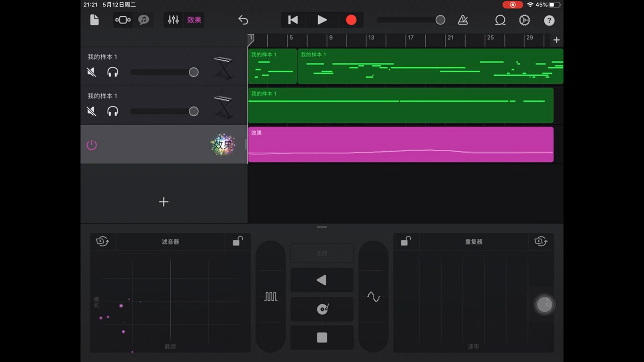Screen dimensions: 644x362
Task: Adjust the master volume slider knob
Action: coord(440,20)
